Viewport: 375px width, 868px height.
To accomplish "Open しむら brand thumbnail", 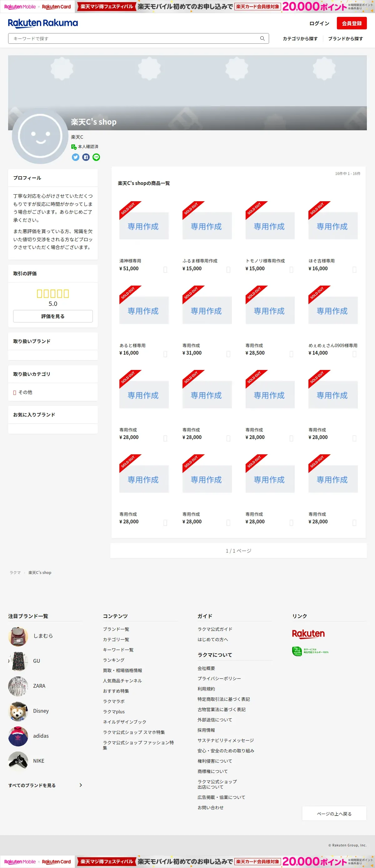I will point(18,636).
